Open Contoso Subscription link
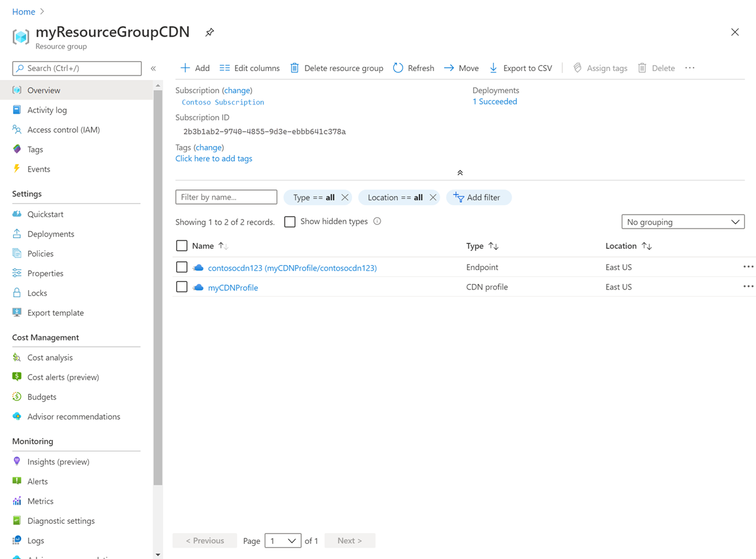This screenshot has width=756, height=559. pos(223,102)
